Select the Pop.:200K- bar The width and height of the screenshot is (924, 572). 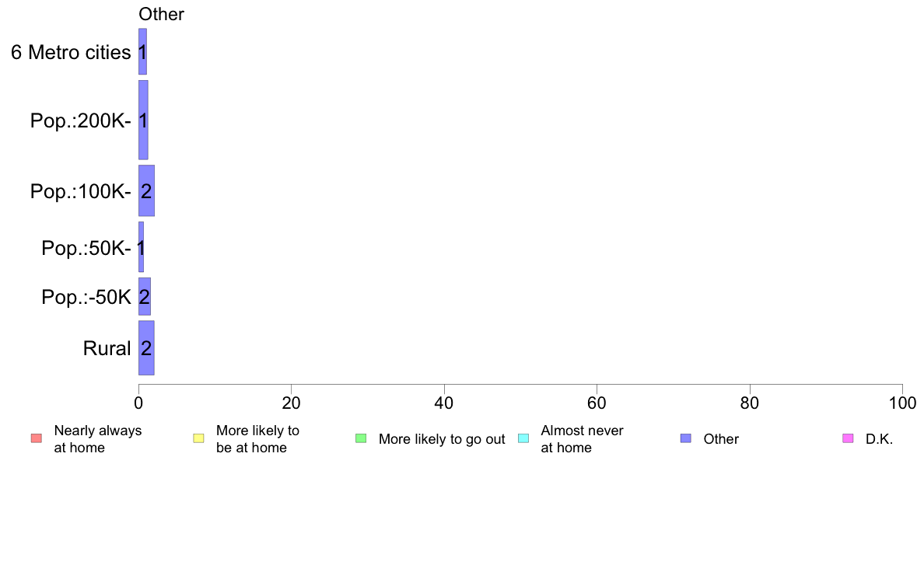(143, 120)
